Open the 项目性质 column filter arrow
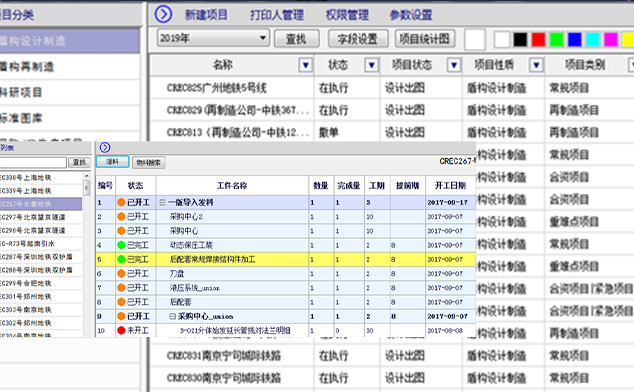 pyautogui.click(x=536, y=65)
